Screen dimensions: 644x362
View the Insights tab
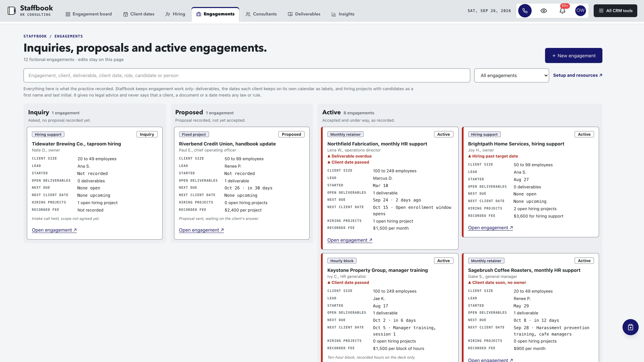coord(343,14)
